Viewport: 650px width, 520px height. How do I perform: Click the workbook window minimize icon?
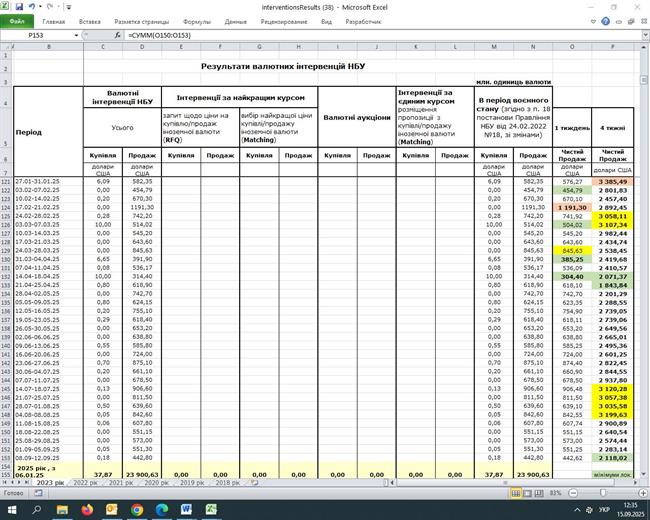(x=619, y=22)
